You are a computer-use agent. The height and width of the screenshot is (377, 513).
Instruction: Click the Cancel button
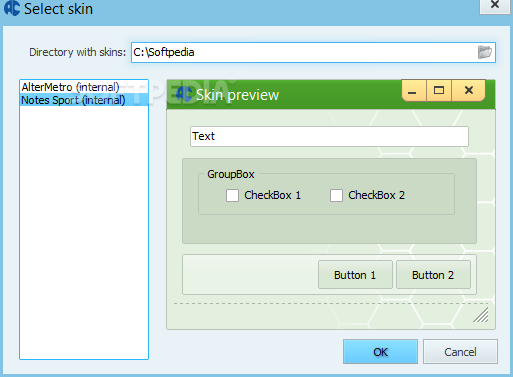[460, 352]
